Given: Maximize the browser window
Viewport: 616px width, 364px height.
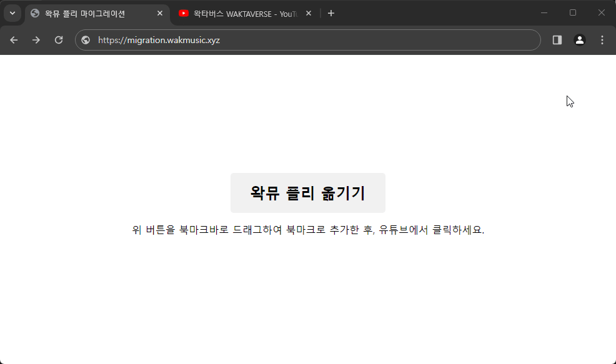Looking at the screenshot, I should (x=573, y=12).
